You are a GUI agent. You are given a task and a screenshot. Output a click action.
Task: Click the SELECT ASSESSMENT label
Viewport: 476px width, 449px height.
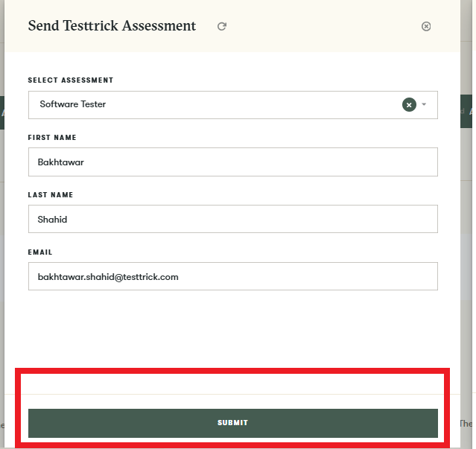[71, 80]
